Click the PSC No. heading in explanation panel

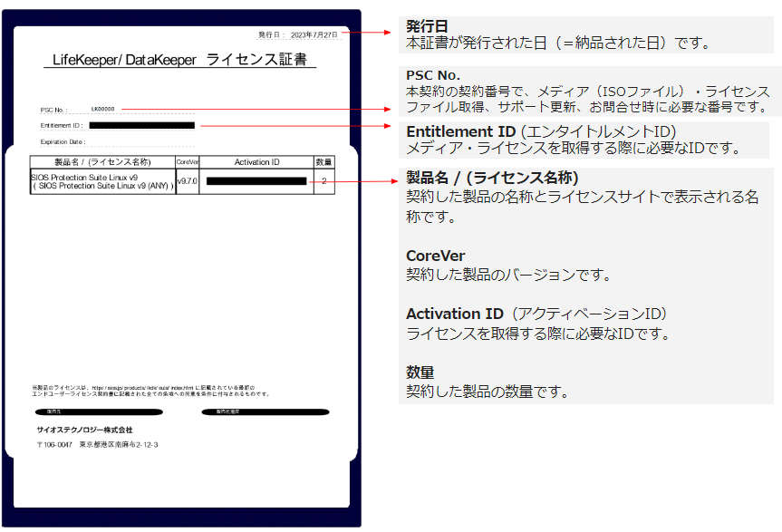click(433, 74)
